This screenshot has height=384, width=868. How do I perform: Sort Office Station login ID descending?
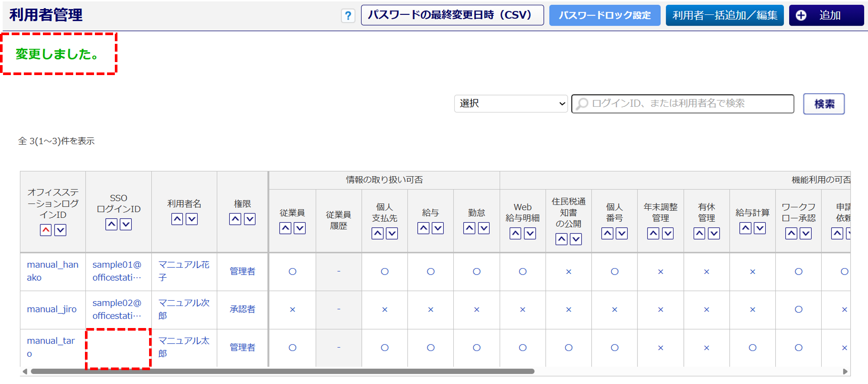[60, 230]
